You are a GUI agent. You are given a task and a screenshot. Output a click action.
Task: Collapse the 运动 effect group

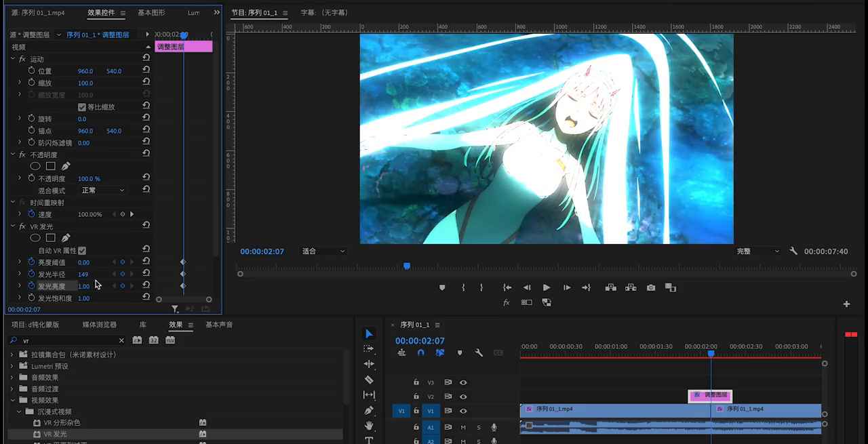[13, 59]
